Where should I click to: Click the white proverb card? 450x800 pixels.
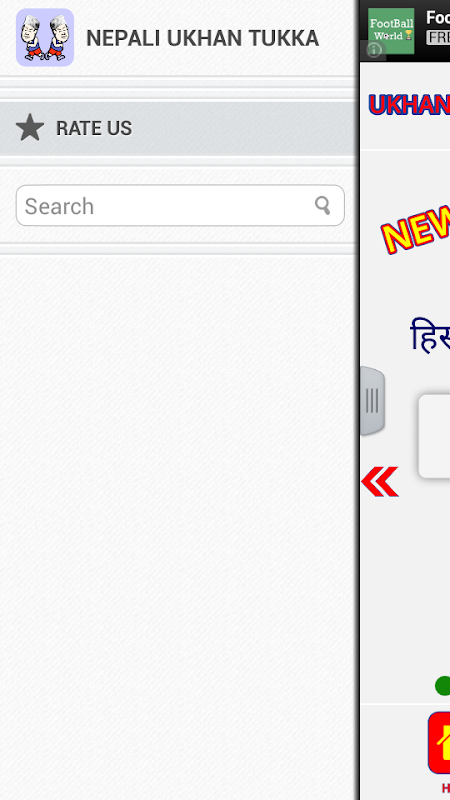click(x=434, y=436)
